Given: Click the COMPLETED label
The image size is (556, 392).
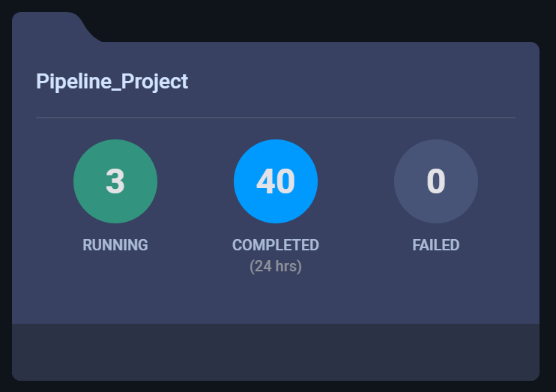Looking at the screenshot, I should coord(276,245).
